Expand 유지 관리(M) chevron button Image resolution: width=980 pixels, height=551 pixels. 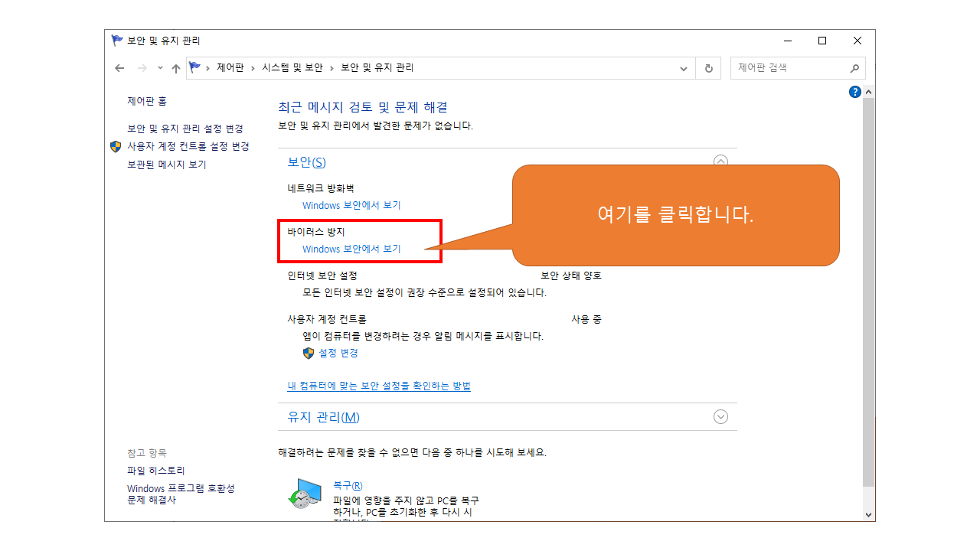(x=720, y=417)
